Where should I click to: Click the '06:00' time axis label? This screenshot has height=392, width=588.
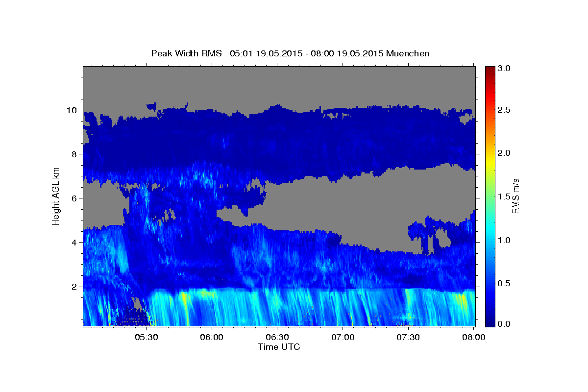[x=212, y=337]
